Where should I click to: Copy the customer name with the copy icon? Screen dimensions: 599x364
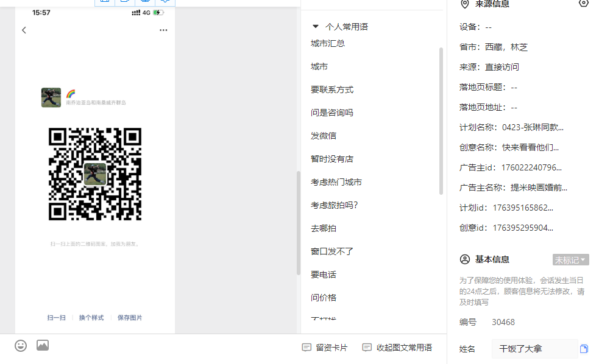[584, 349]
